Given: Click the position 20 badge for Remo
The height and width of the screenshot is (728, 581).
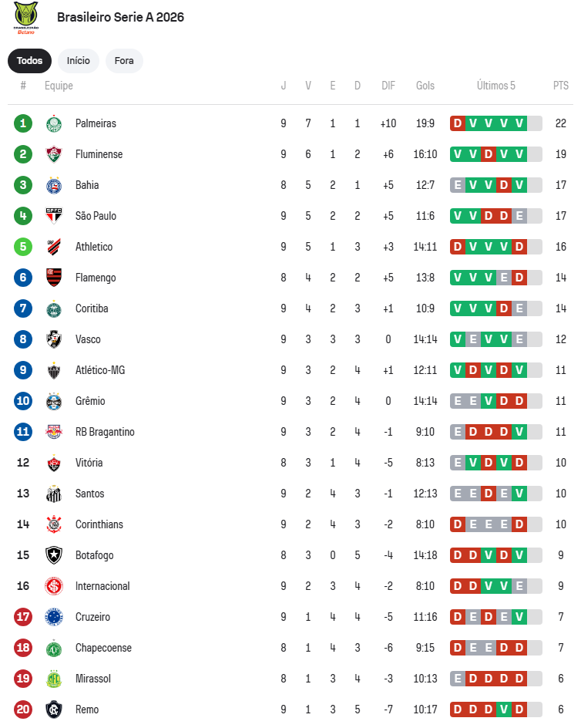Looking at the screenshot, I should 23,709.
